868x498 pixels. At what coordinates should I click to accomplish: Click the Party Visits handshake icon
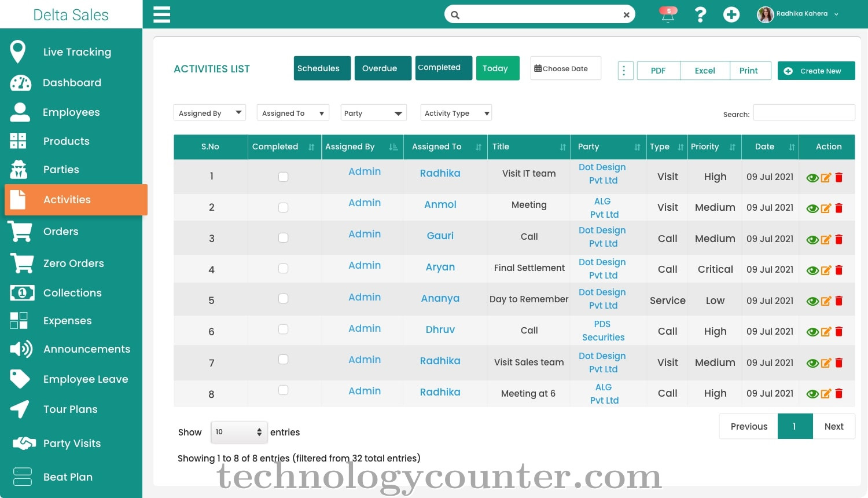point(24,443)
